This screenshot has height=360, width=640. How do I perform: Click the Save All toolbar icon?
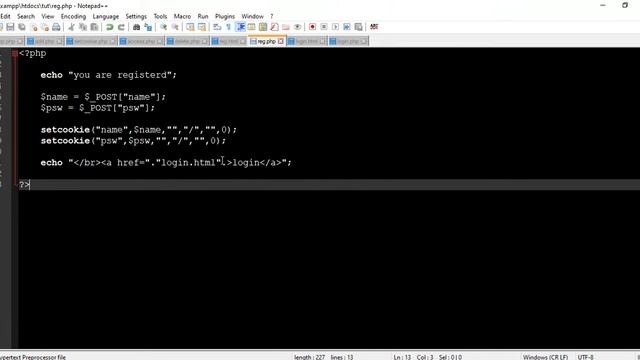[22, 27]
